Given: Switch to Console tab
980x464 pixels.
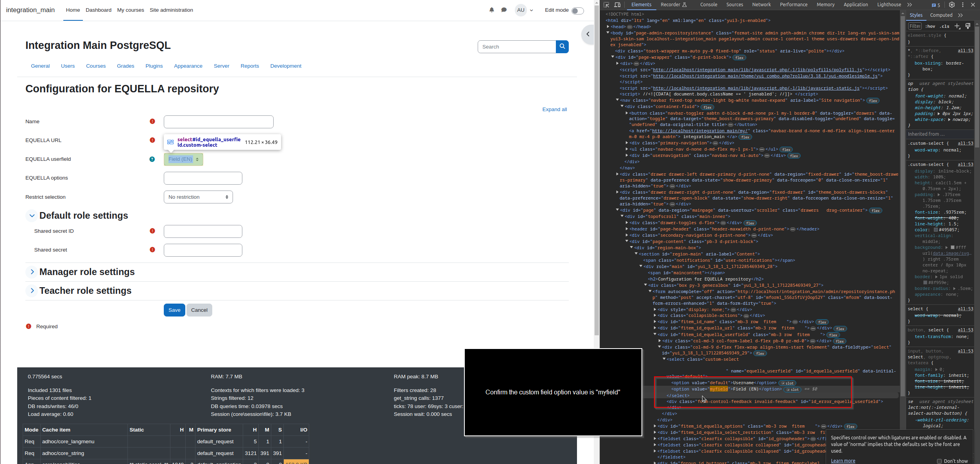Looking at the screenshot, I should coord(708,5).
